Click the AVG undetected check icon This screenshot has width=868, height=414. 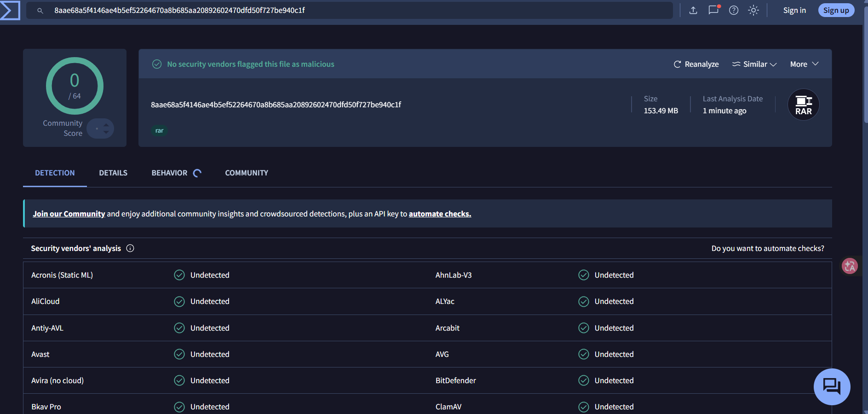(584, 354)
